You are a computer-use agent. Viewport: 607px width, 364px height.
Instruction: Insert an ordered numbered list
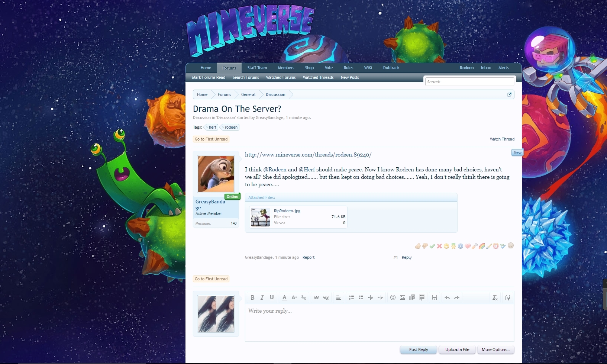tap(361, 297)
